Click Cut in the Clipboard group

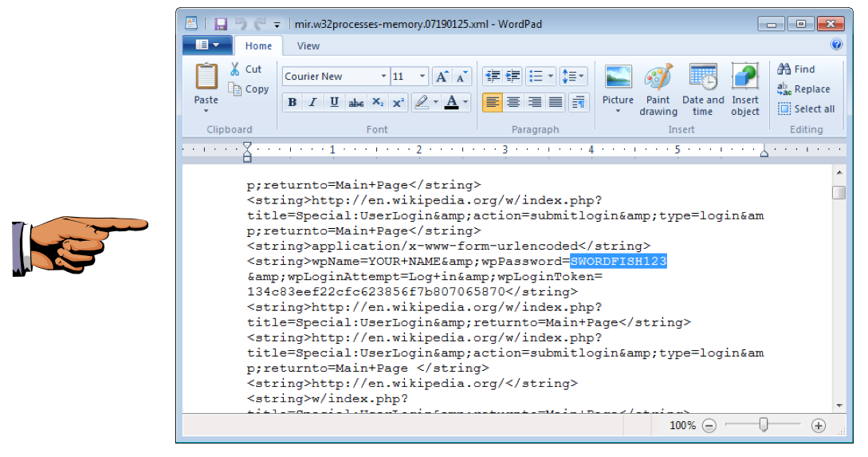click(245, 69)
